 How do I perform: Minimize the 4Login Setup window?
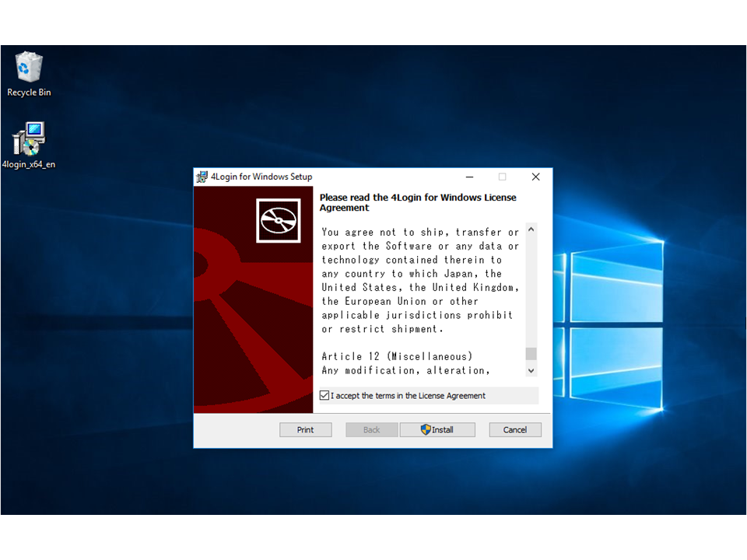(470, 177)
